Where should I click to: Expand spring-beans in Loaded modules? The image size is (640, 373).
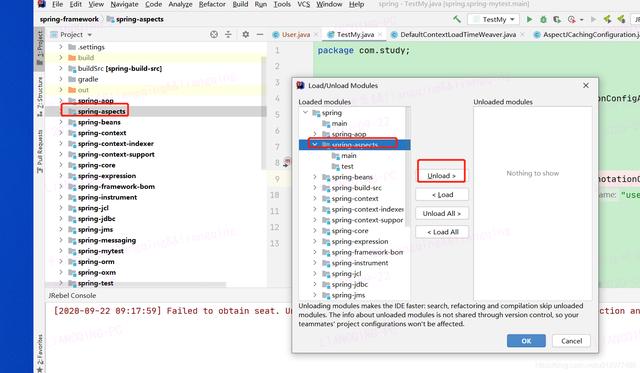point(315,177)
